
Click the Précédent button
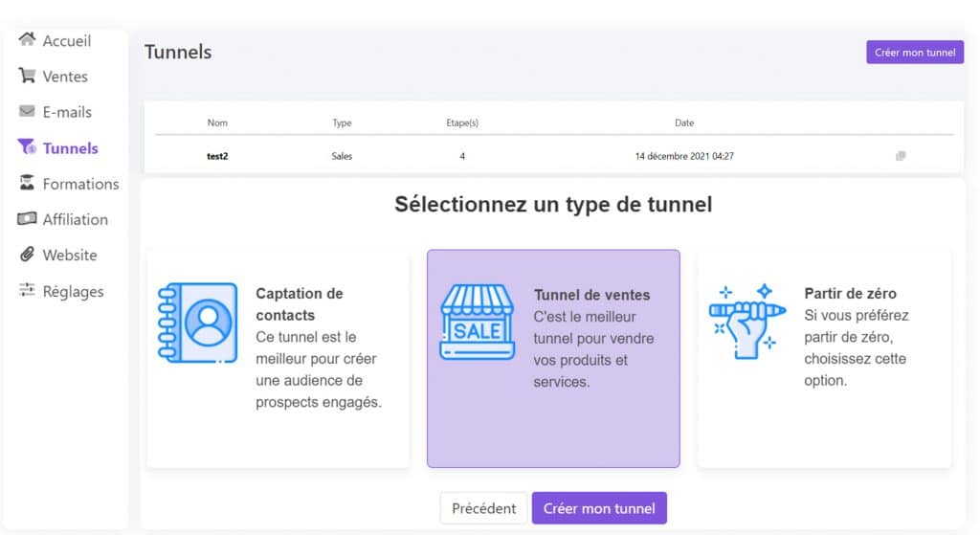click(x=483, y=508)
